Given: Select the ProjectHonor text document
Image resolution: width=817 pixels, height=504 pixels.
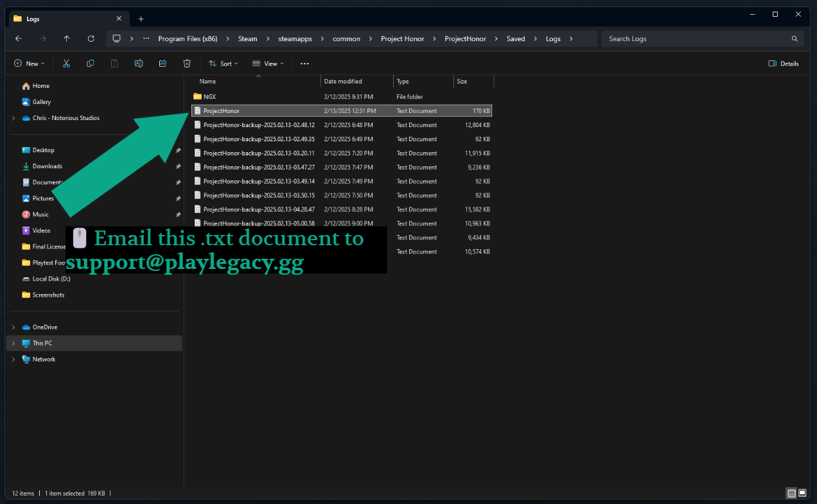Looking at the screenshot, I should (x=342, y=111).
